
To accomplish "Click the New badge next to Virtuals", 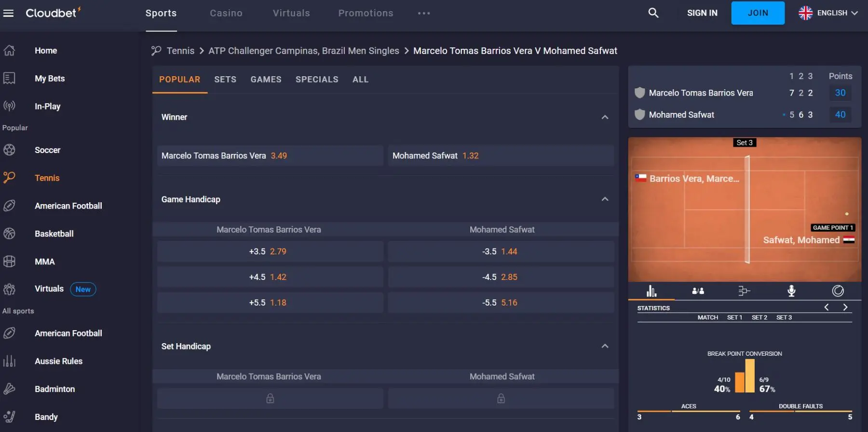I will (83, 289).
